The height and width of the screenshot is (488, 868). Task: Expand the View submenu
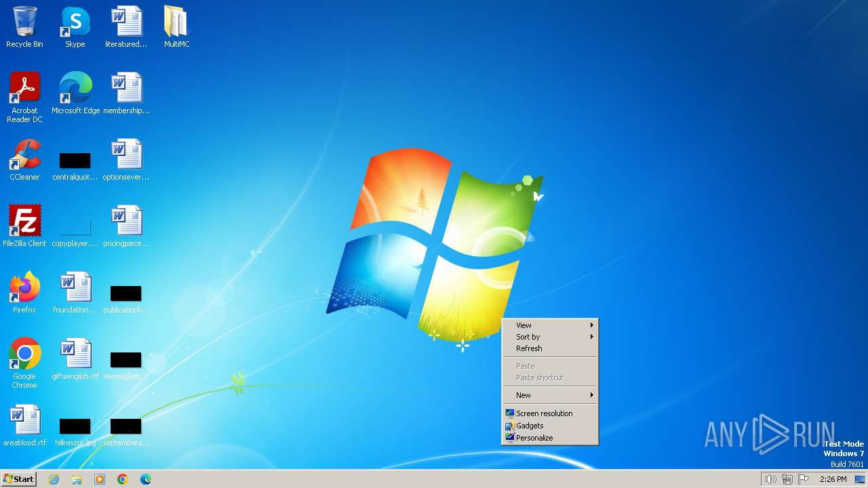click(x=550, y=325)
